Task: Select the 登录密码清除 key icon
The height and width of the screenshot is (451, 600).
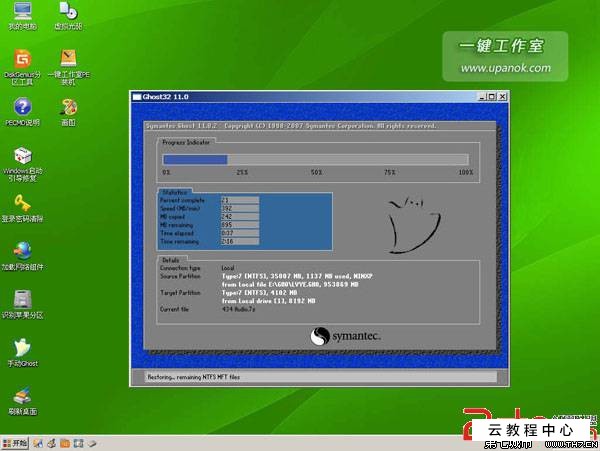Action: pos(21,203)
